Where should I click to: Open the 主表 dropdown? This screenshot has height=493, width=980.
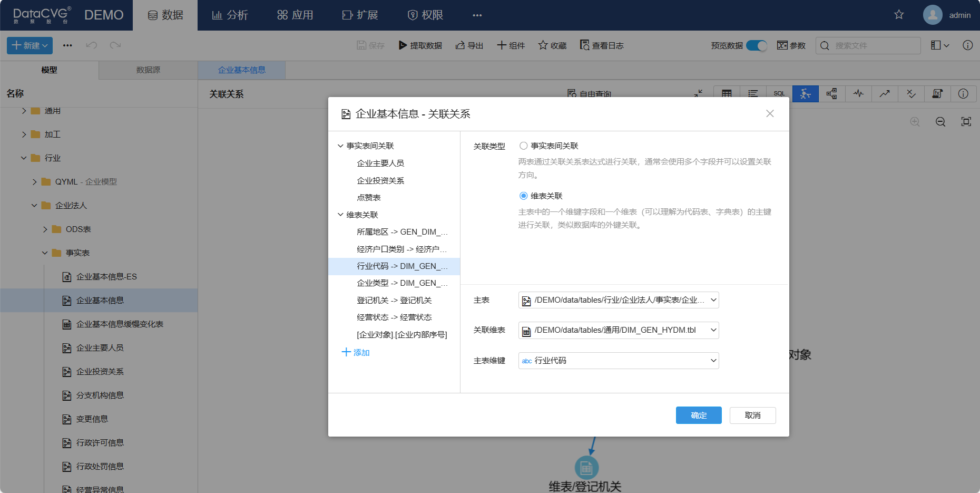coord(619,300)
